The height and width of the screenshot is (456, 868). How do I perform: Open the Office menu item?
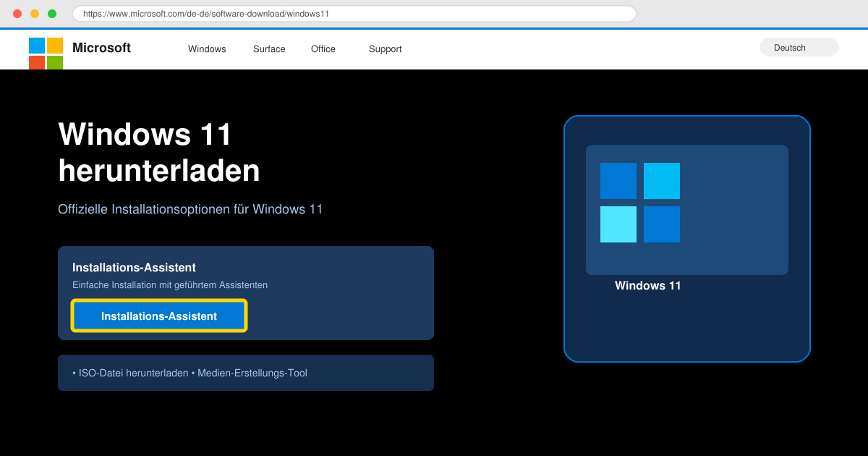tap(323, 49)
